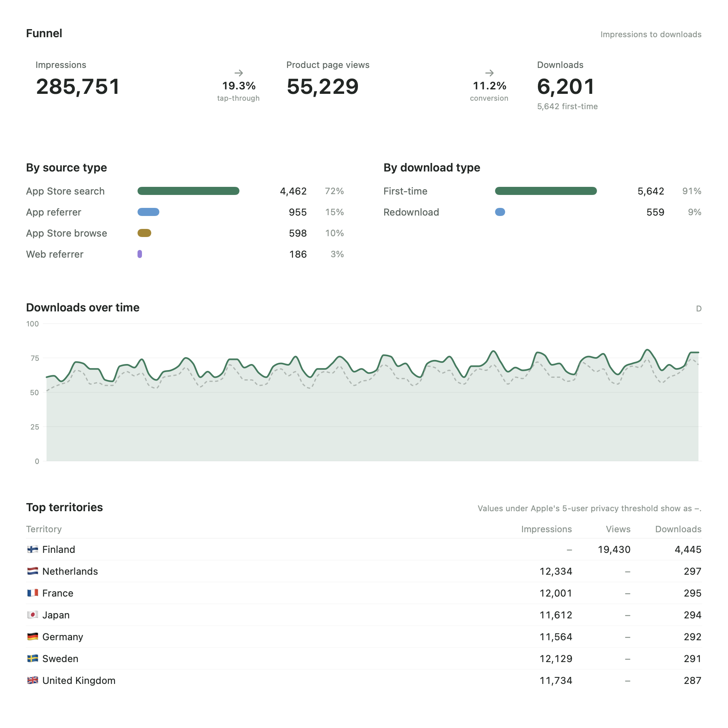Click the Germany flag icon
The image size is (728, 728).
33,637
